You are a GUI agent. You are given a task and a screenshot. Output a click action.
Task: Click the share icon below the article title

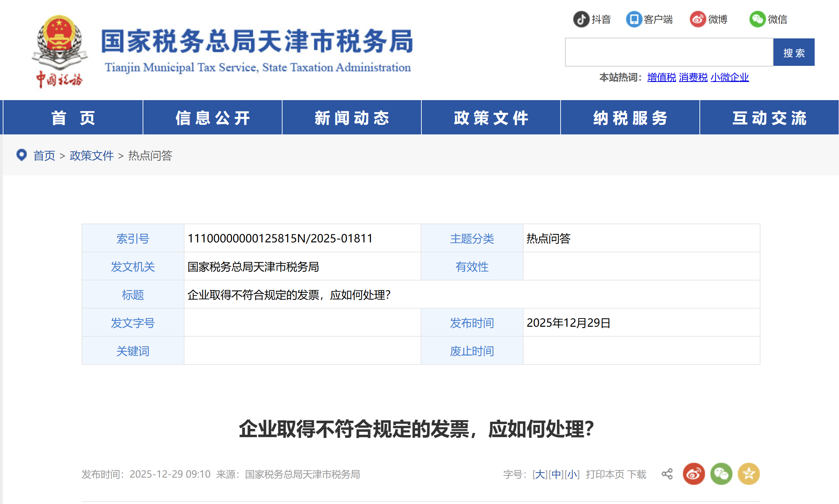(667, 474)
